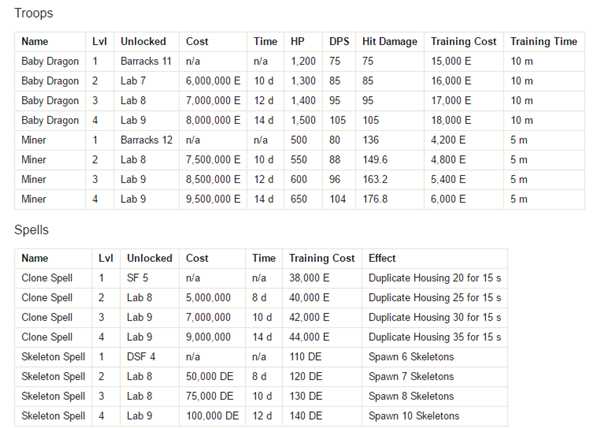
Task: Click the Training Cost header in Spells
Action: pos(322,258)
